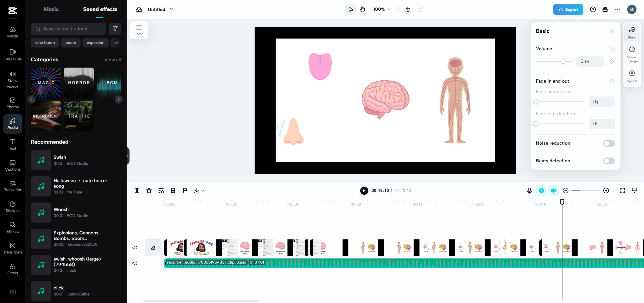The image size is (644, 303).
Task: Adjust the Volume slider
Action: [563, 61]
